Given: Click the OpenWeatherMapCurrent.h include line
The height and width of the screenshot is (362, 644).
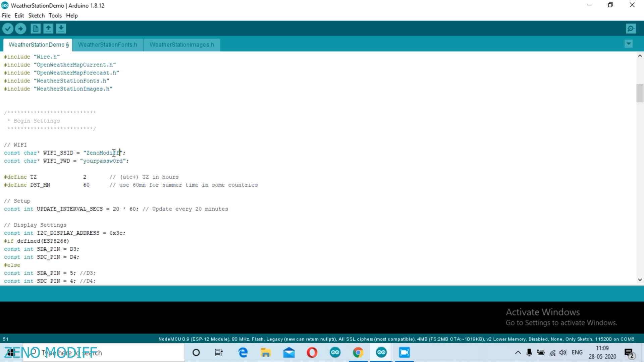Looking at the screenshot, I should click(x=60, y=65).
